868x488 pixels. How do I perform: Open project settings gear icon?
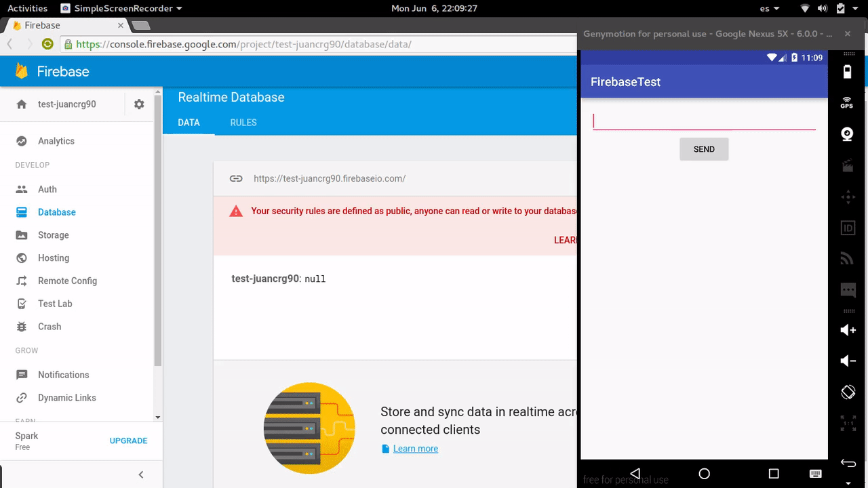[x=139, y=104]
